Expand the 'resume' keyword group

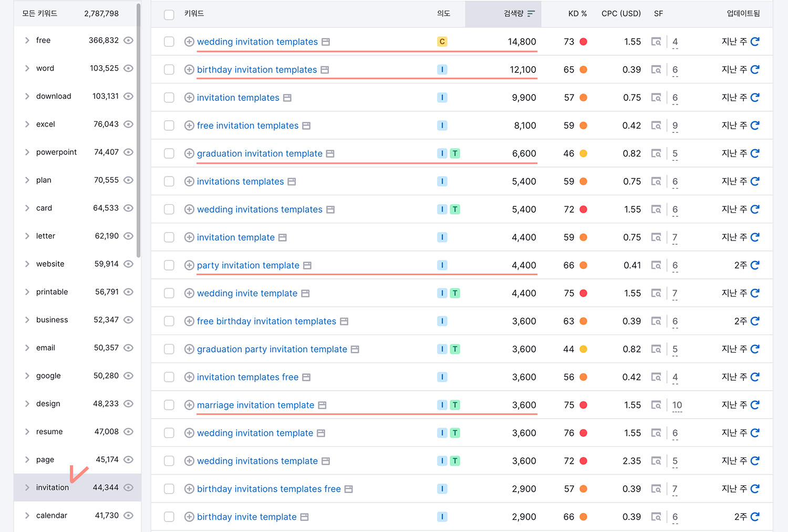pos(27,432)
